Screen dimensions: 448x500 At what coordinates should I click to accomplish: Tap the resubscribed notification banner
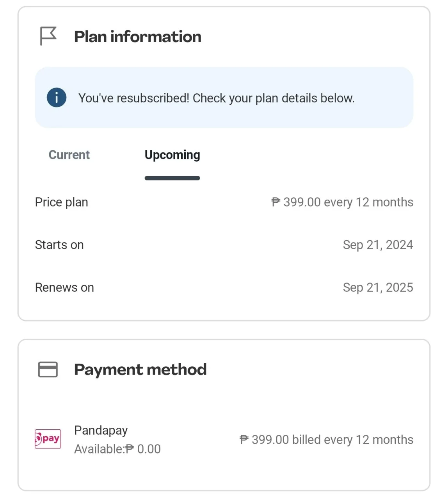[224, 98]
